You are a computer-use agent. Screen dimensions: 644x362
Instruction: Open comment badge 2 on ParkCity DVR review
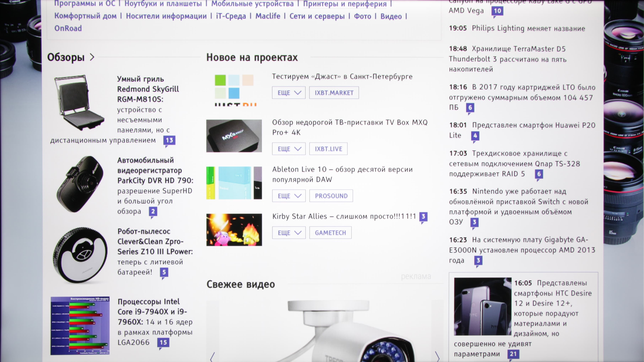pyautogui.click(x=153, y=211)
